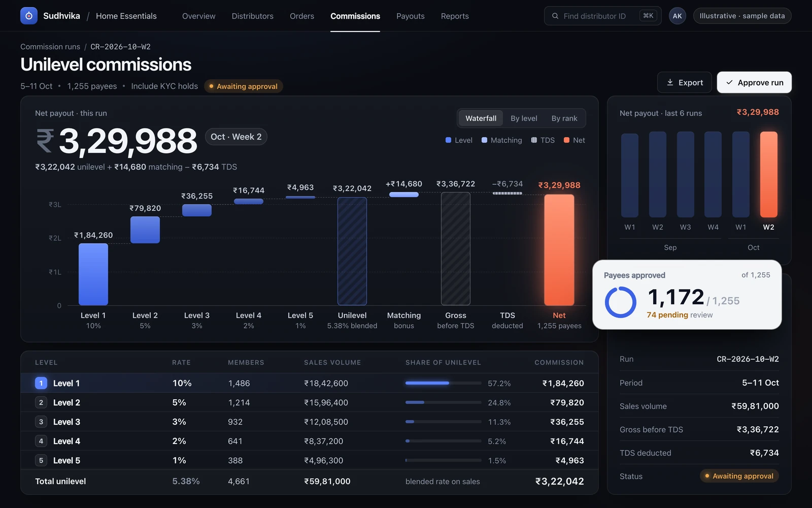
Task: Select the Sep W1 bar in last 6 runs
Action: pyautogui.click(x=630, y=175)
